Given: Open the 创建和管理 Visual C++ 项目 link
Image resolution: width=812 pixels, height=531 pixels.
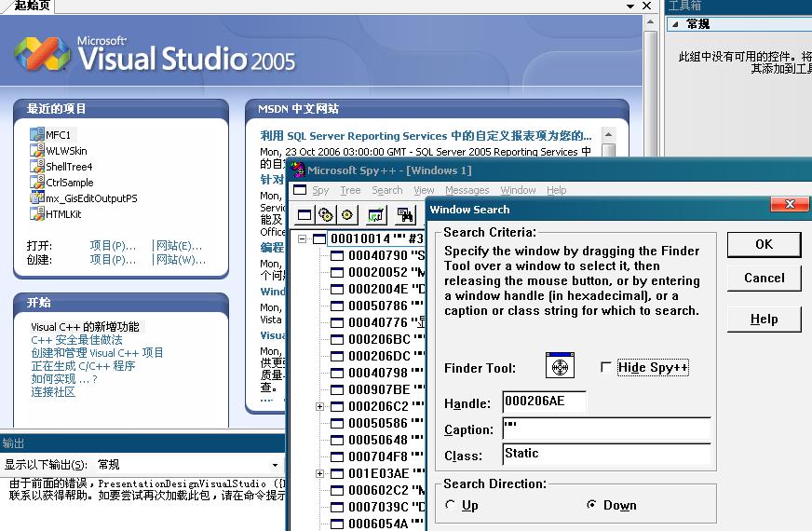Looking at the screenshot, I should click(x=97, y=353).
